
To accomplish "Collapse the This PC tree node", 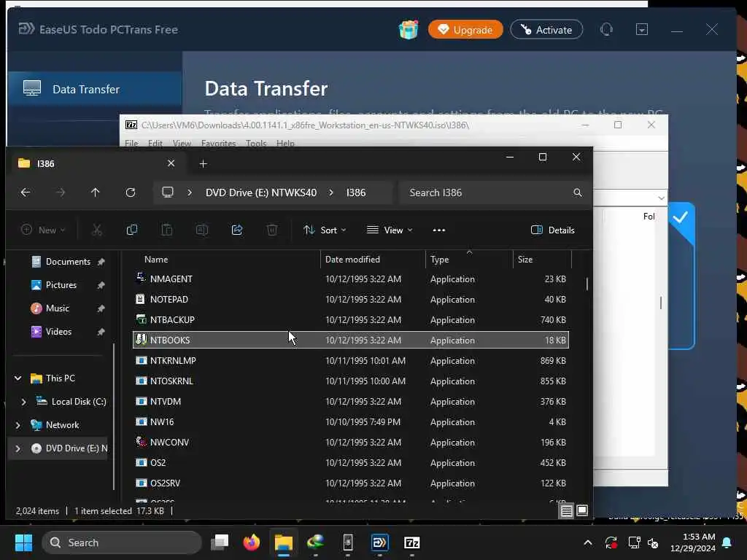I will pos(18,378).
